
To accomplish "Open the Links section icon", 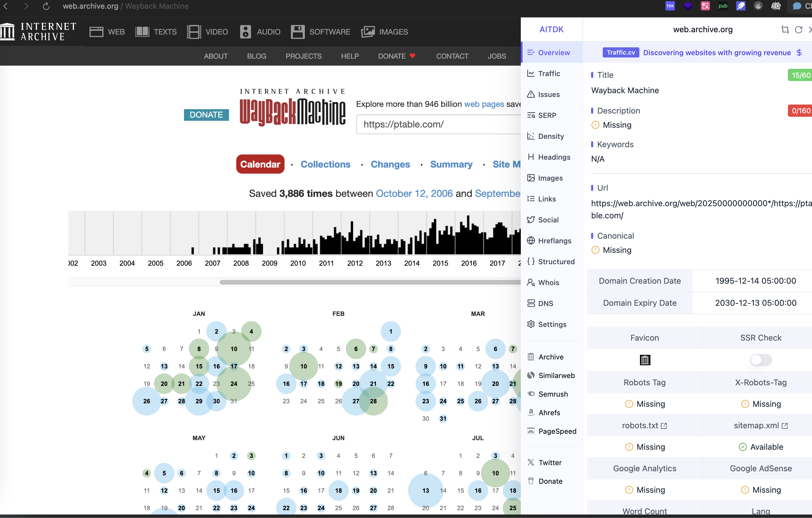I will 531,199.
